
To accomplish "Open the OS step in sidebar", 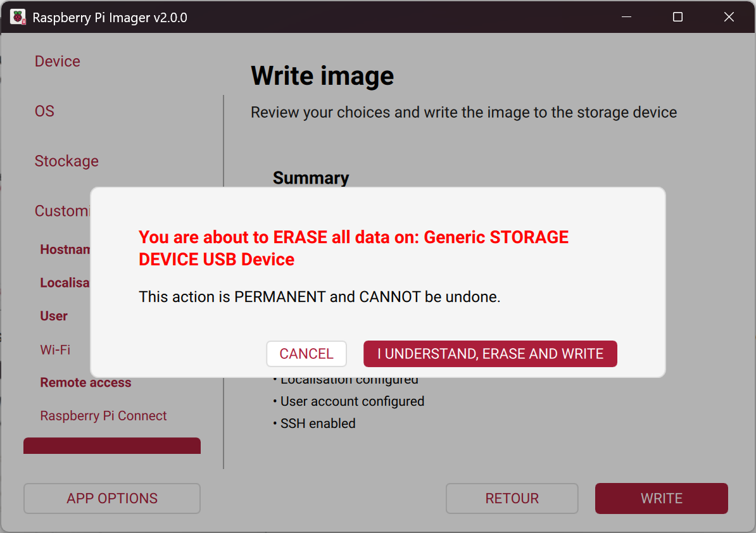I will coord(44,111).
